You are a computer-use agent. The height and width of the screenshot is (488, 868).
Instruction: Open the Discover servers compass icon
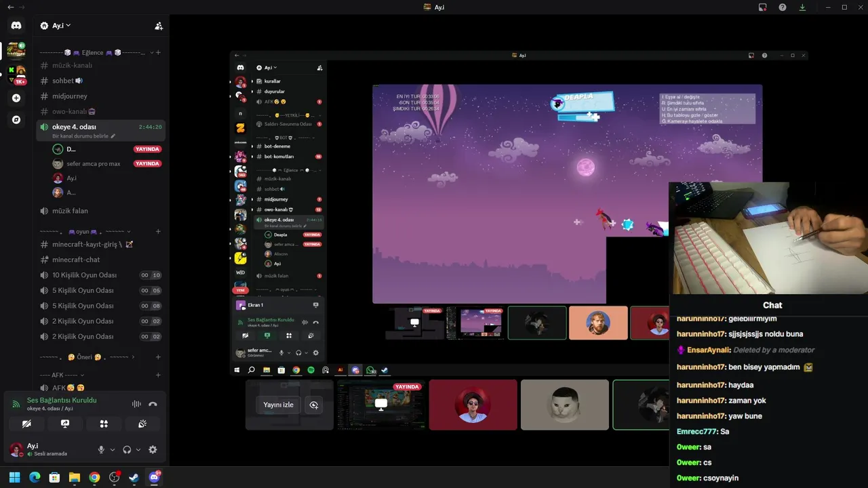coord(16,119)
